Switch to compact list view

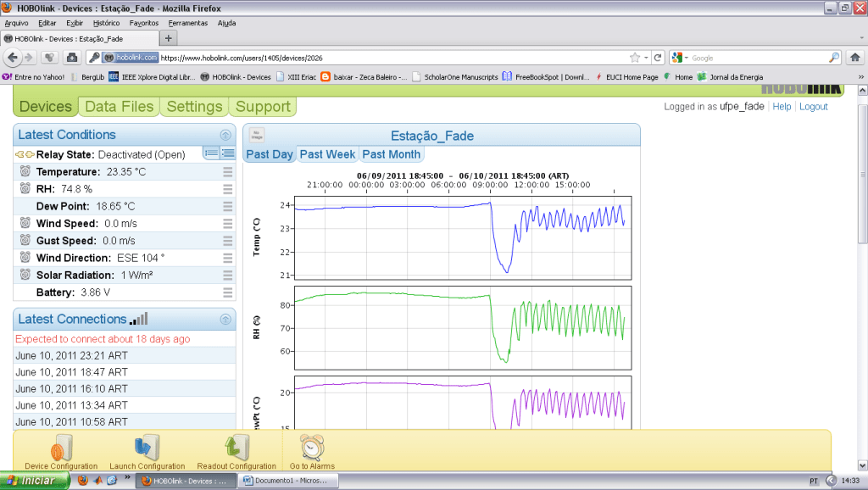(x=211, y=153)
